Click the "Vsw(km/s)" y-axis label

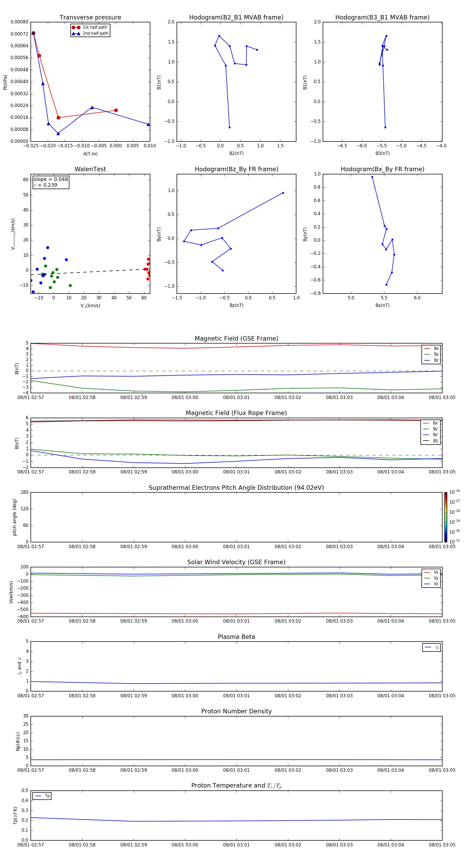coord(11,592)
